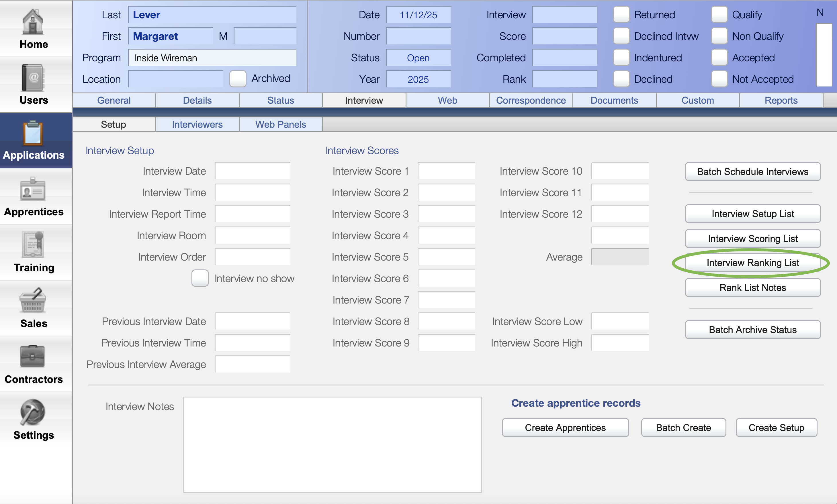Click the Create Apprentices button

point(565,428)
